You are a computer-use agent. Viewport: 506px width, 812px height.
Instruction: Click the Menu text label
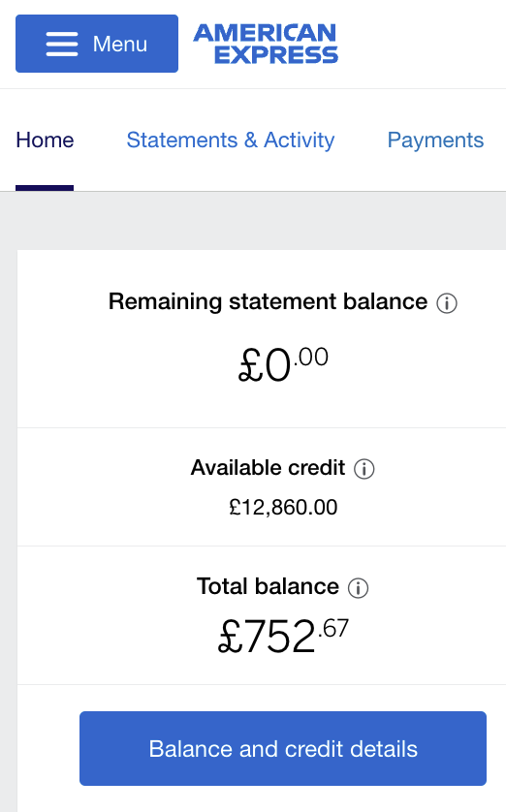(x=119, y=44)
